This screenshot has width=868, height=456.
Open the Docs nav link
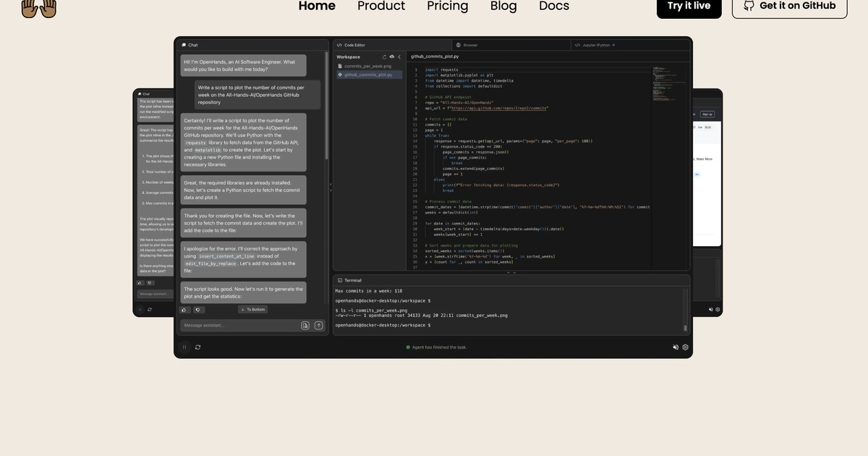point(554,6)
